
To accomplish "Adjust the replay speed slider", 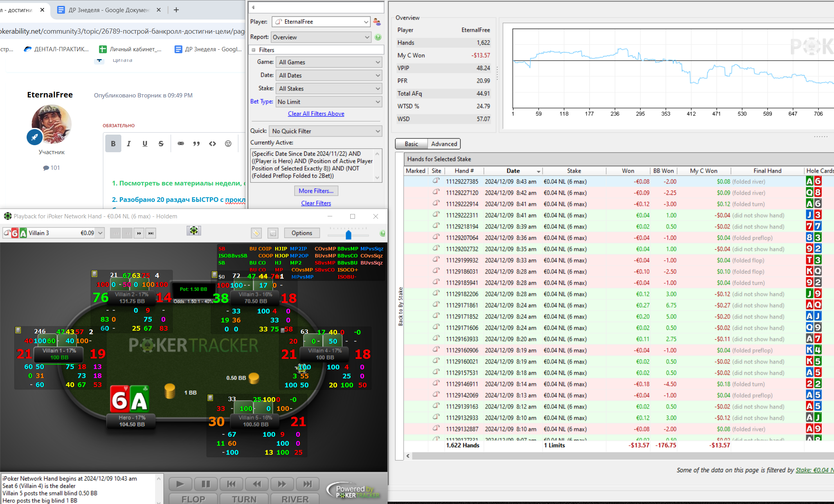I will (x=348, y=234).
